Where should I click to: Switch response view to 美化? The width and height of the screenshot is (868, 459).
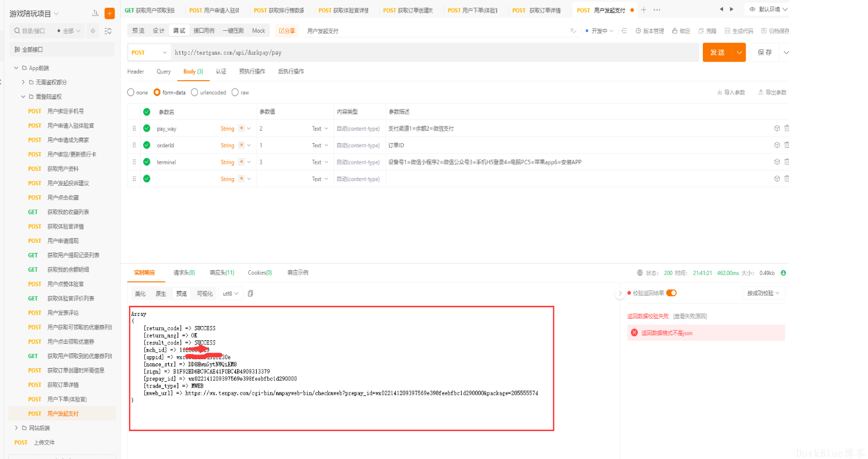point(140,293)
